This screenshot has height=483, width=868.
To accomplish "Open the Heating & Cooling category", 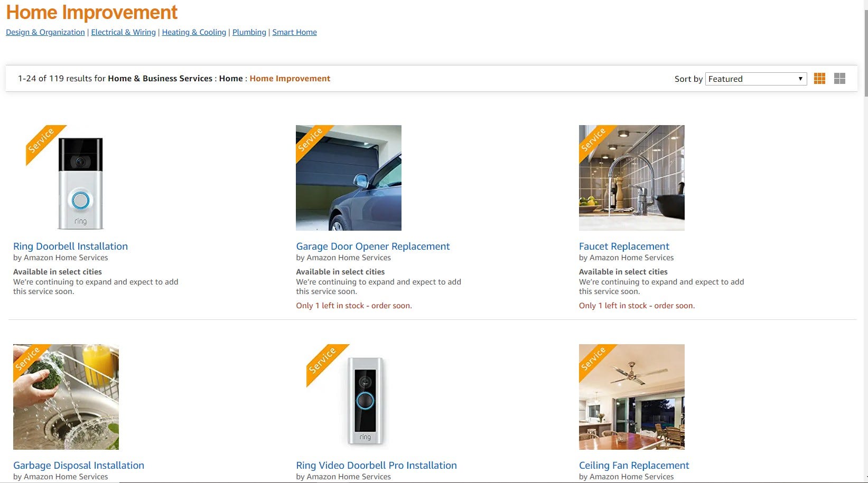I will click(x=194, y=32).
